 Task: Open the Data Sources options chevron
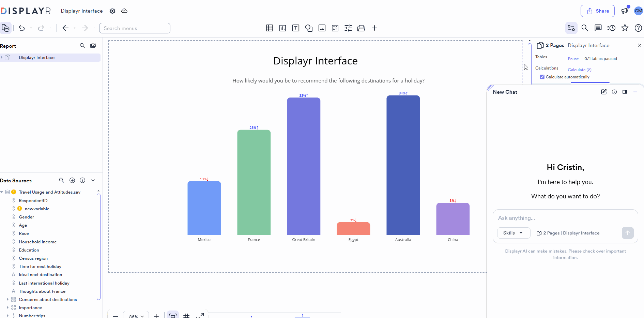93,180
